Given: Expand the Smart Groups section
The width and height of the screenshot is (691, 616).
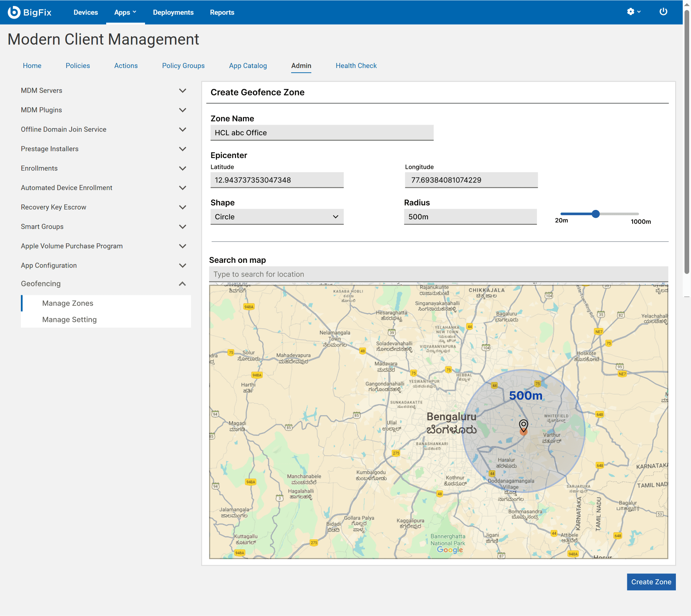Looking at the screenshot, I should pos(182,226).
